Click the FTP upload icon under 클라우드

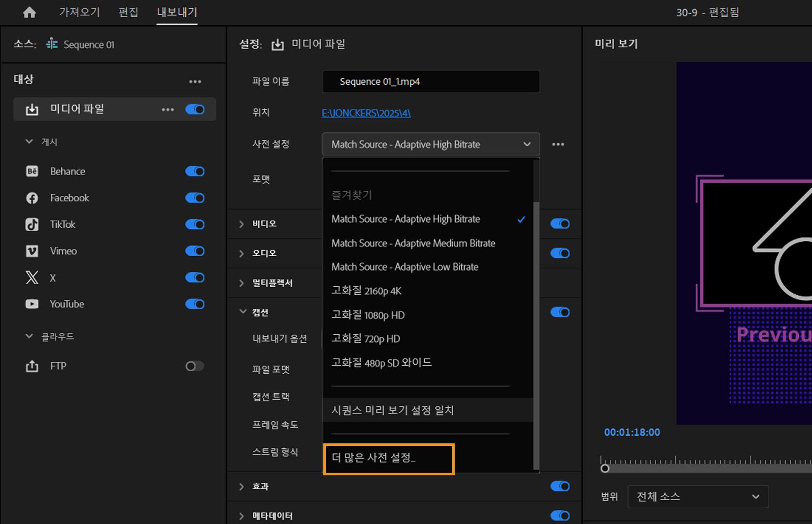[x=31, y=366]
